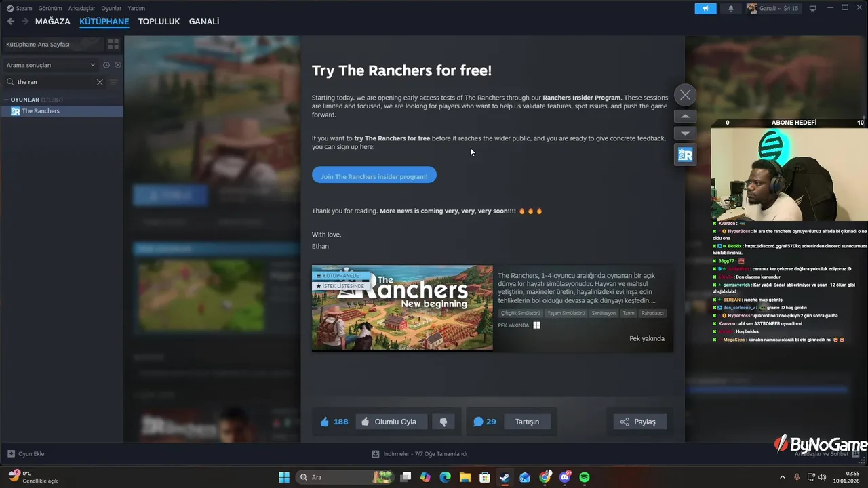Open the Yardım menu
The width and height of the screenshot is (868, 488).
point(136,8)
